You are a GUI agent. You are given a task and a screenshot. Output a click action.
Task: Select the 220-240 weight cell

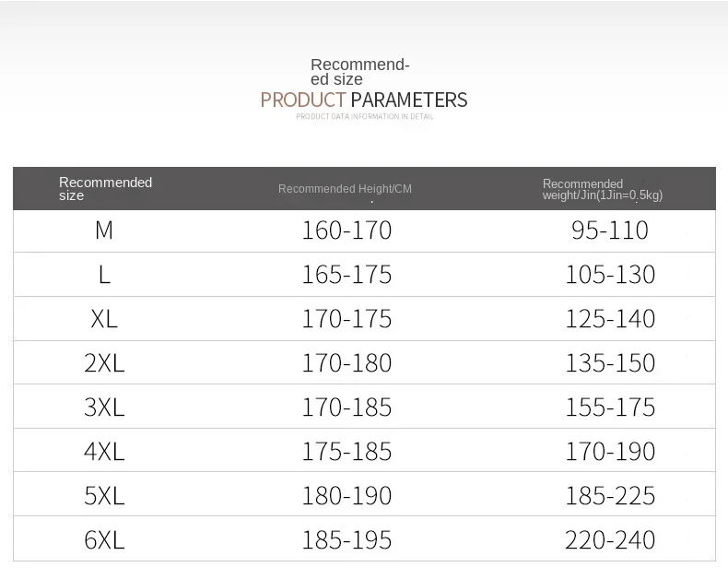[x=610, y=540]
